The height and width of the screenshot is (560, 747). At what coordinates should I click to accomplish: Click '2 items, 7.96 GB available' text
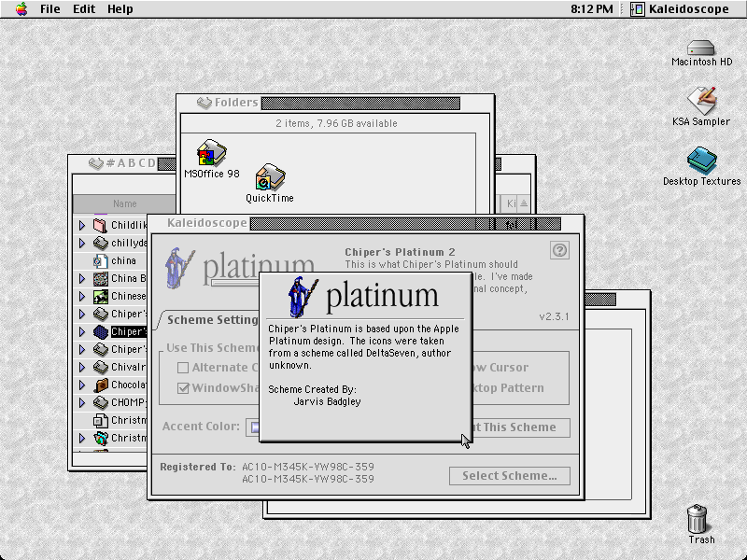[x=336, y=123]
